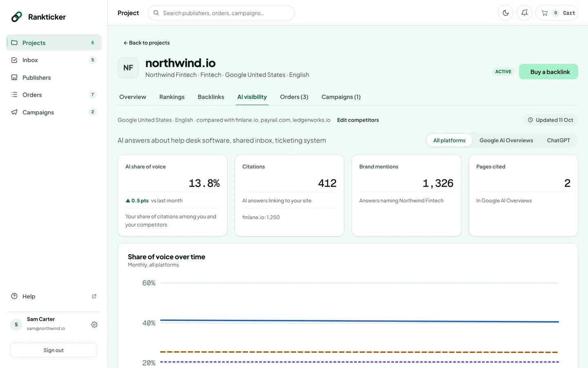
Task: Click the external link icon beside Help
Action: 94,296
